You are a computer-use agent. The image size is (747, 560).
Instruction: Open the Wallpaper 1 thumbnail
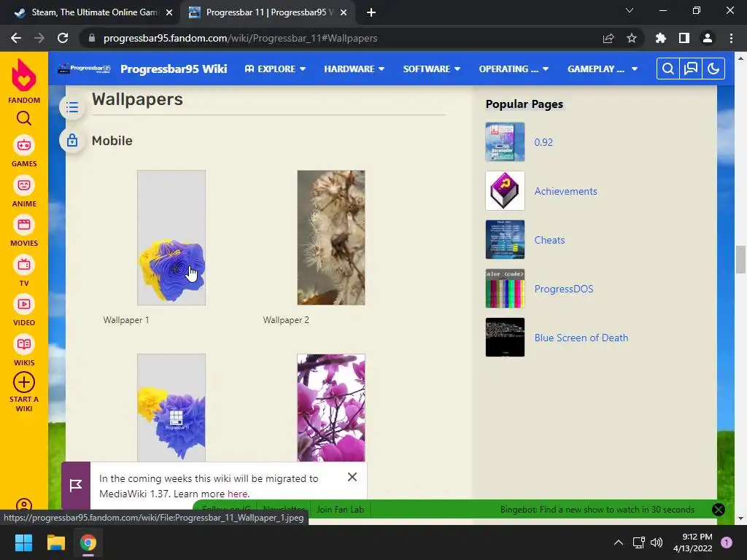coord(171,238)
